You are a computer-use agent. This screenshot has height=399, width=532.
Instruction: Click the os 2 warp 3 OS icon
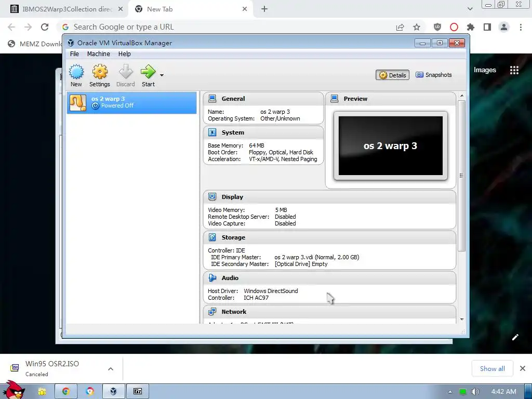point(78,102)
